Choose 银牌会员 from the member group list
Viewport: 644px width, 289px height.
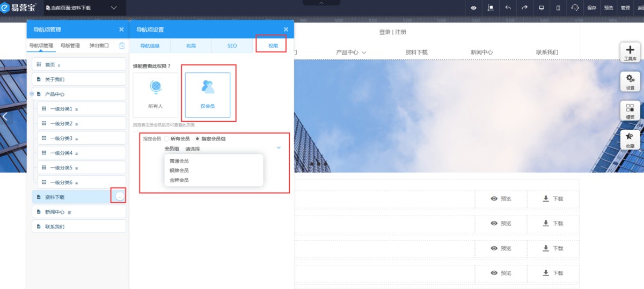point(179,171)
